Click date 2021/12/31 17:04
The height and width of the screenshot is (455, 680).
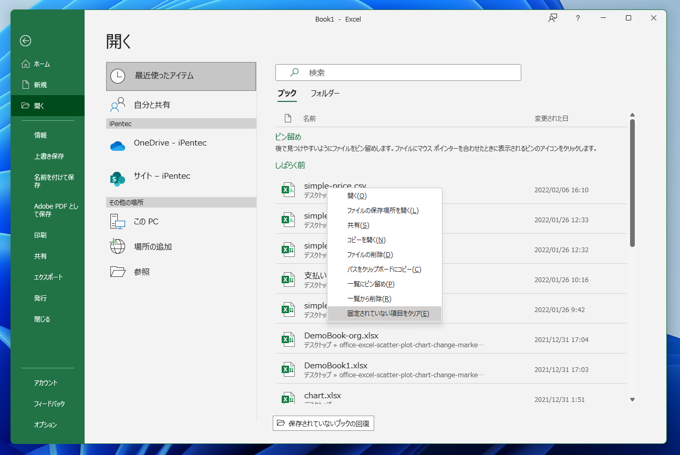pos(561,340)
